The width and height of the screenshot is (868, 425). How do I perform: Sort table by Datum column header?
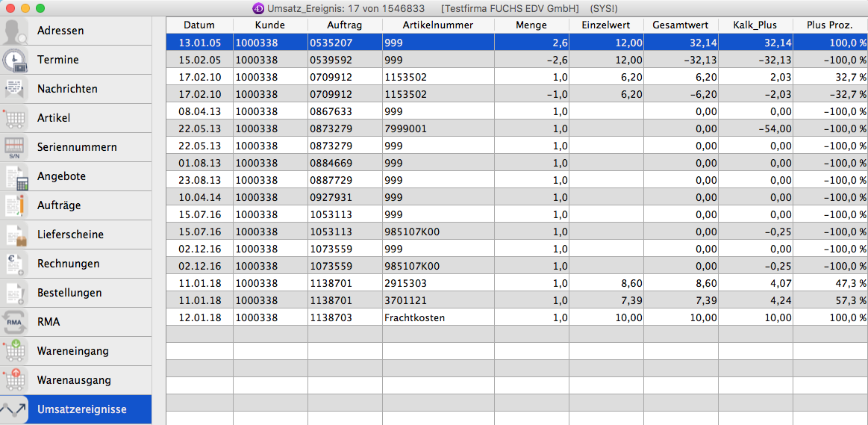[199, 25]
